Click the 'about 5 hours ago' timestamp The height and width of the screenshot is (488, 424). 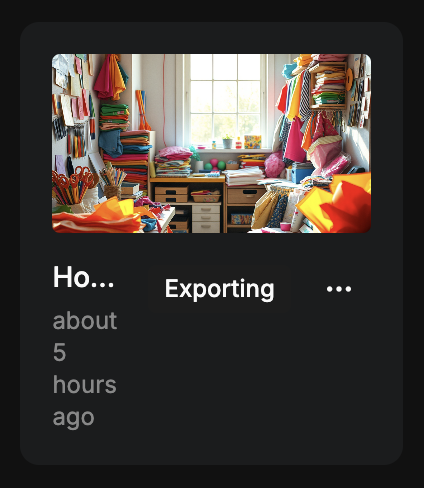click(85, 369)
